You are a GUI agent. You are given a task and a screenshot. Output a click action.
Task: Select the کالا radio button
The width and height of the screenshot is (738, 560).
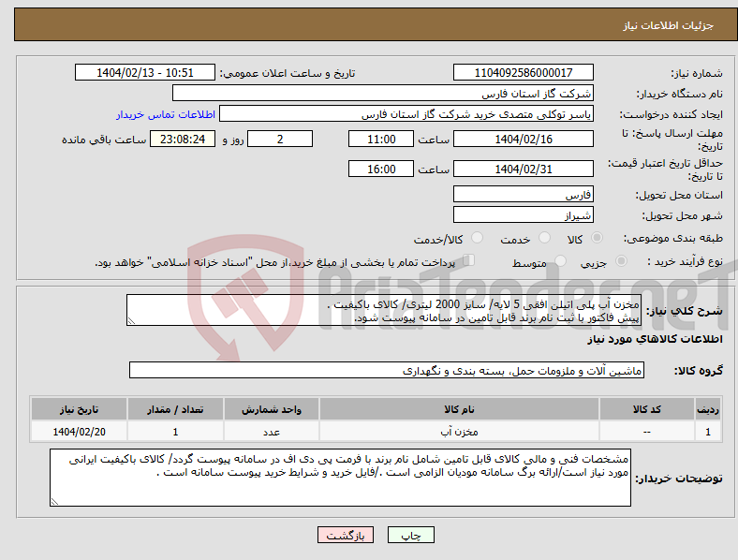pyautogui.click(x=597, y=238)
